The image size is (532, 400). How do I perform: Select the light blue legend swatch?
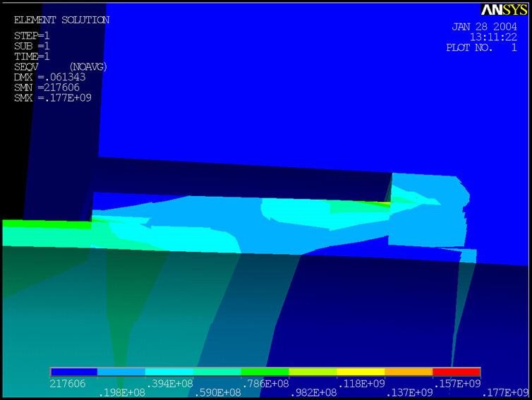121,372
